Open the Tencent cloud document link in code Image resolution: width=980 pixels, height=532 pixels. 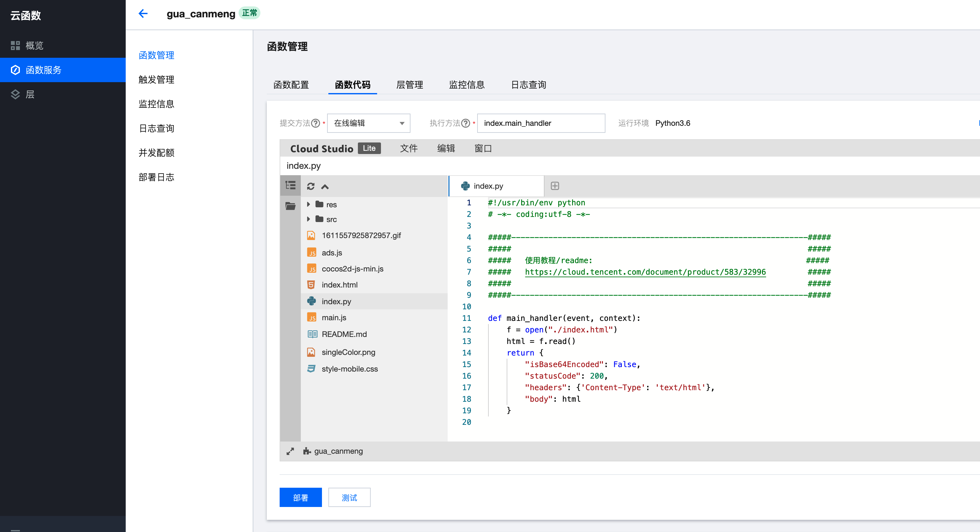(x=645, y=272)
